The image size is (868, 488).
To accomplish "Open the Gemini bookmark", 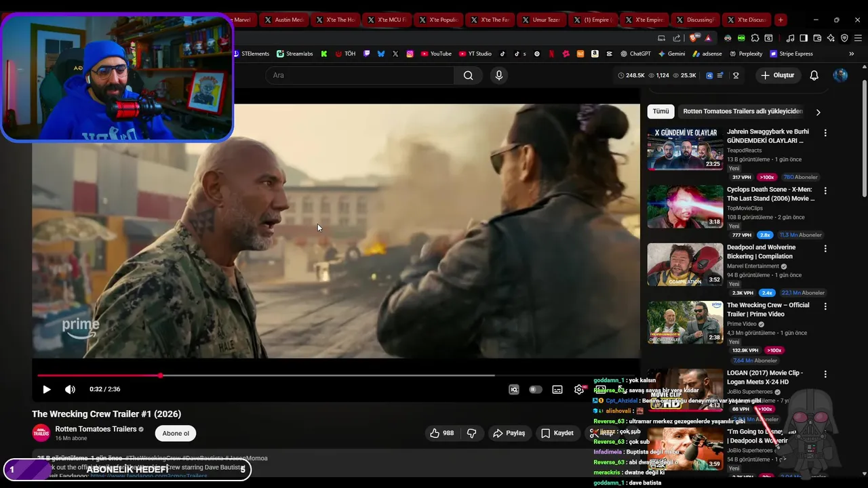I will click(671, 54).
